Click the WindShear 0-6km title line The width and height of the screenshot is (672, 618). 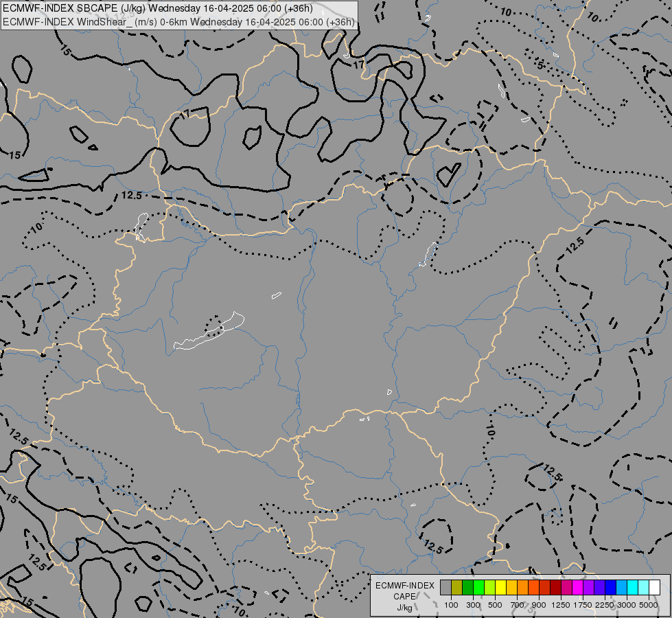tap(178, 22)
